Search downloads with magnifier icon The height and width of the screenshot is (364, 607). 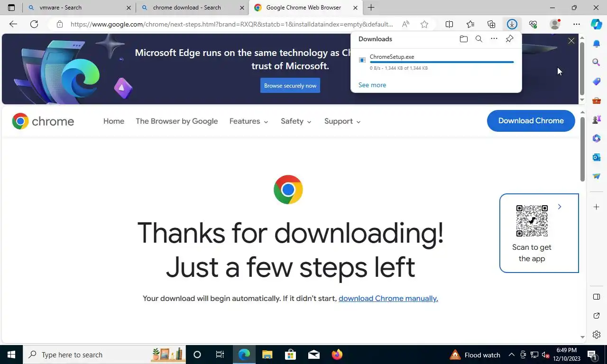click(479, 39)
